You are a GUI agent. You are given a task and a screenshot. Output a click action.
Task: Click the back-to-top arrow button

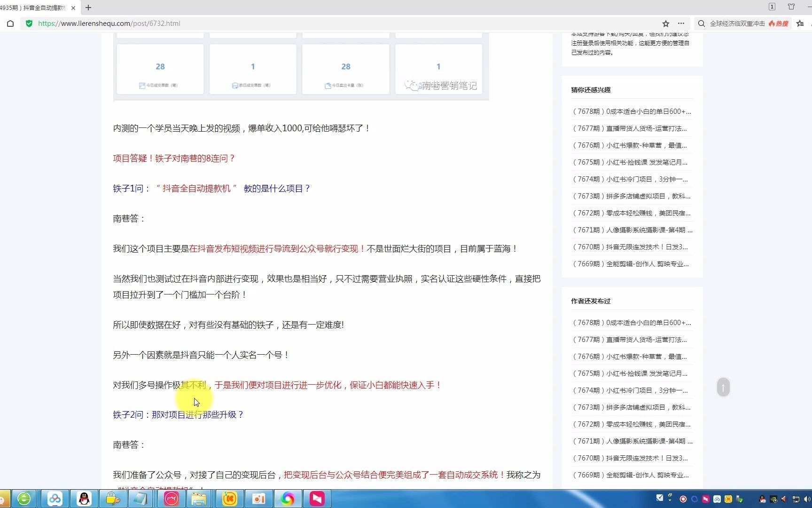pos(723,388)
